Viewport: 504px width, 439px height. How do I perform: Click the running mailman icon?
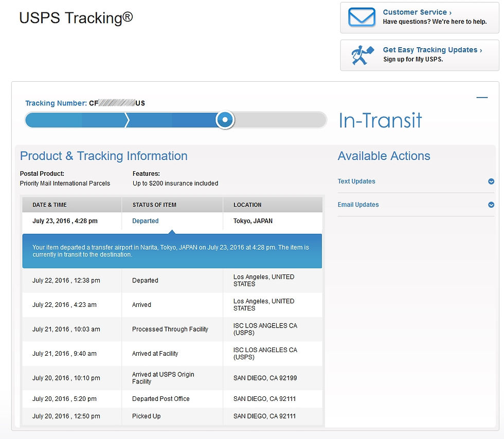362,55
